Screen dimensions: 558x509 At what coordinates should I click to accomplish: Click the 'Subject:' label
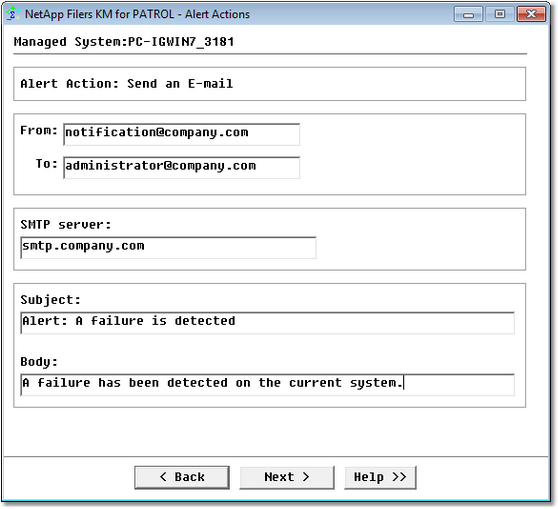pos(51,300)
